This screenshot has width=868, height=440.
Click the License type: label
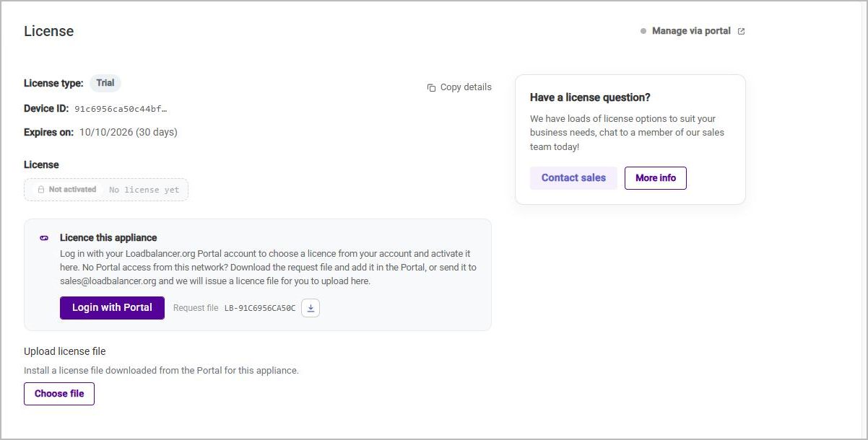pos(53,83)
